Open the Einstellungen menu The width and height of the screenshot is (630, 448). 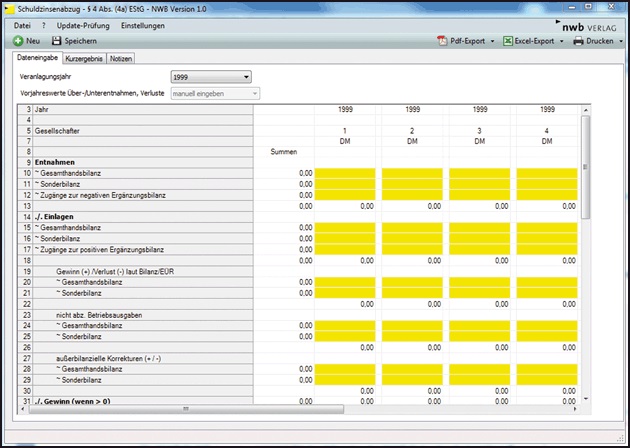click(142, 25)
